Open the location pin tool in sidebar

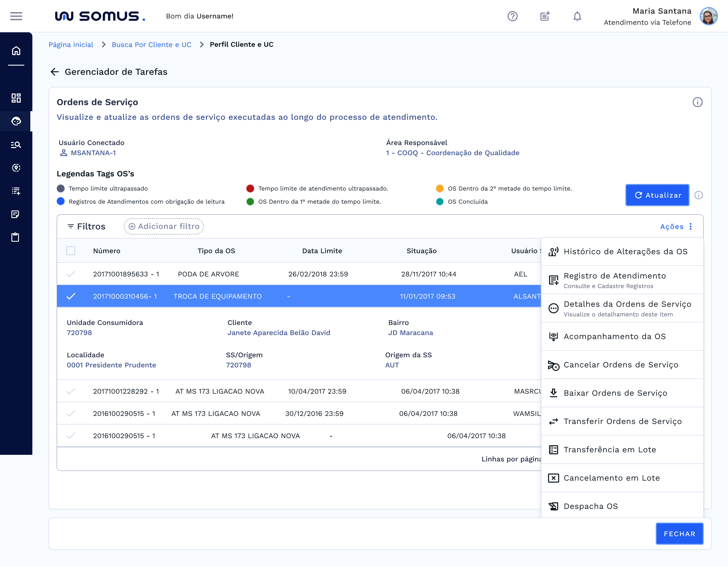tap(16, 168)
